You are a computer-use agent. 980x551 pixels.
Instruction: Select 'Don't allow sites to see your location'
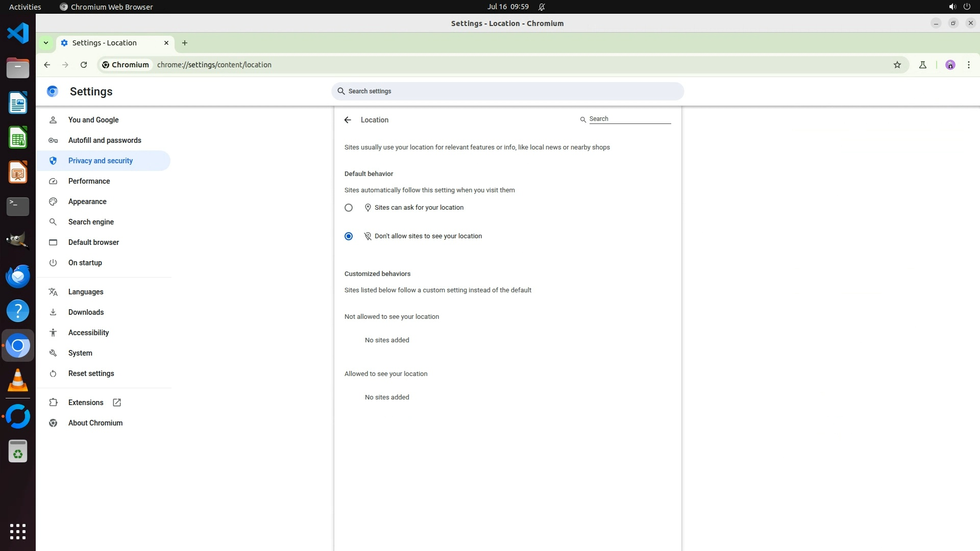pos(349,236)
